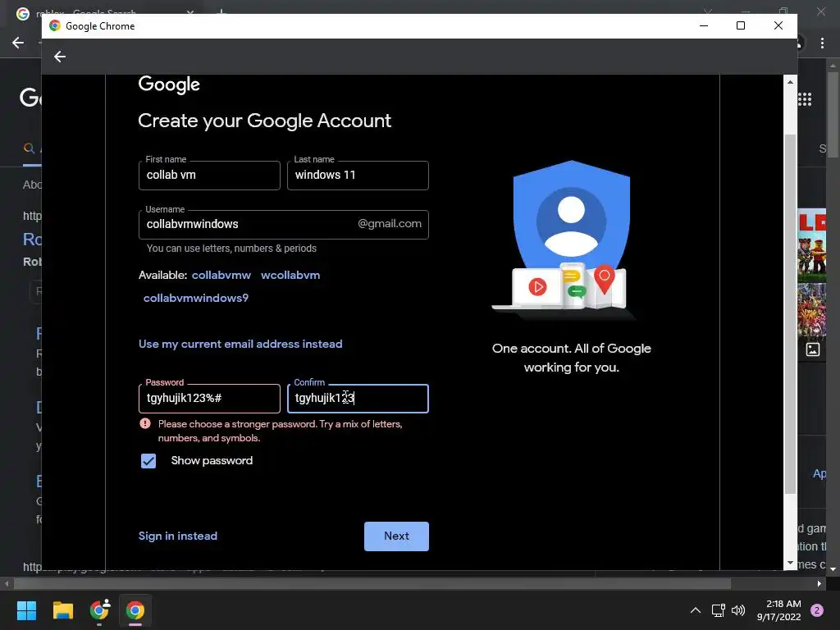Click the popup scrollbar down arrow
Screen dimensions: 840x630
pos(790,563)
